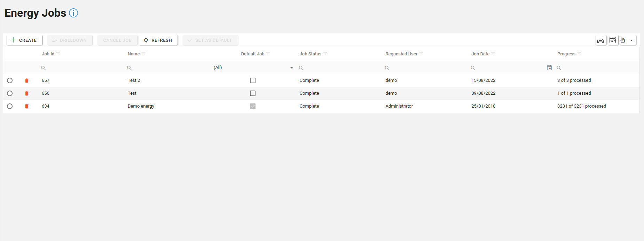Click the Create button
The height and width of the screenshot is (241, 644).
point(24,40)
